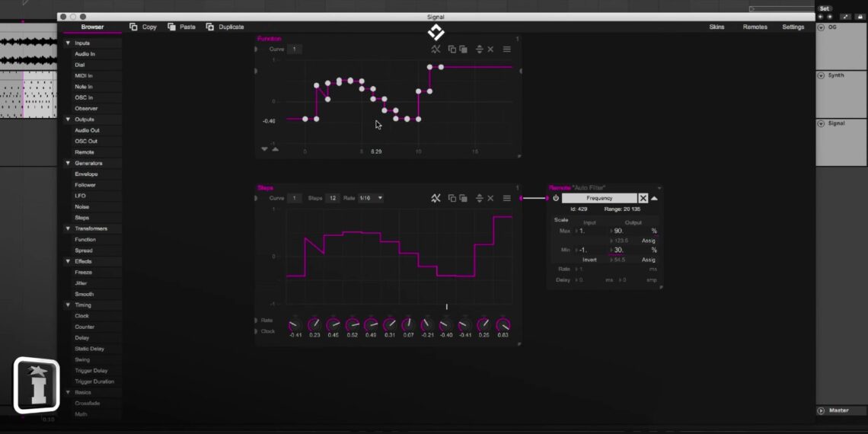Click the Frequency parameter button in Remote
The width and height of the screenshot is (868, 434).
(599, 198)
